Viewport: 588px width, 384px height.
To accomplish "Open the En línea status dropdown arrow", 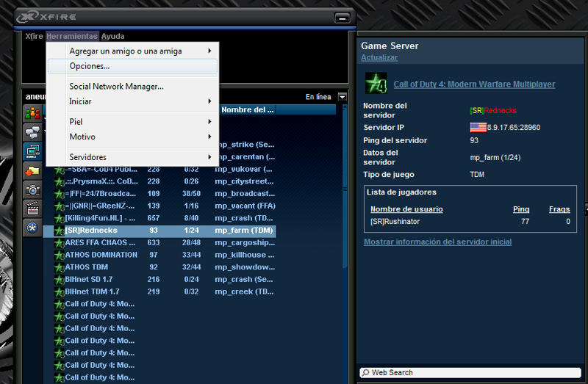I will point(342,97).
